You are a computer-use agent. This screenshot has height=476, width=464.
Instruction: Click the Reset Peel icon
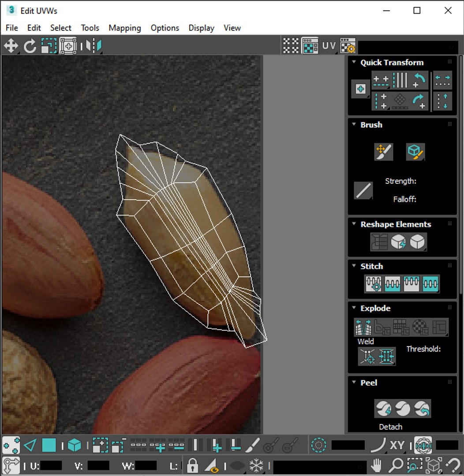(x=422, y=409)
